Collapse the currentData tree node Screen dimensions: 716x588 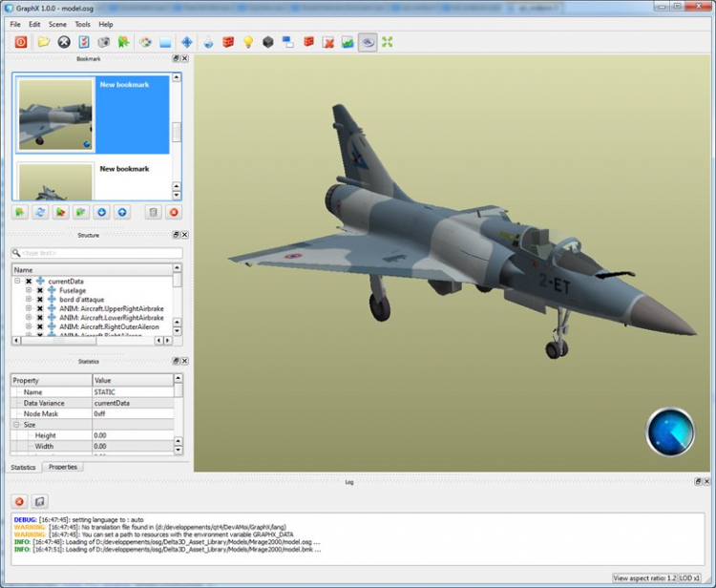click(17, 282)
